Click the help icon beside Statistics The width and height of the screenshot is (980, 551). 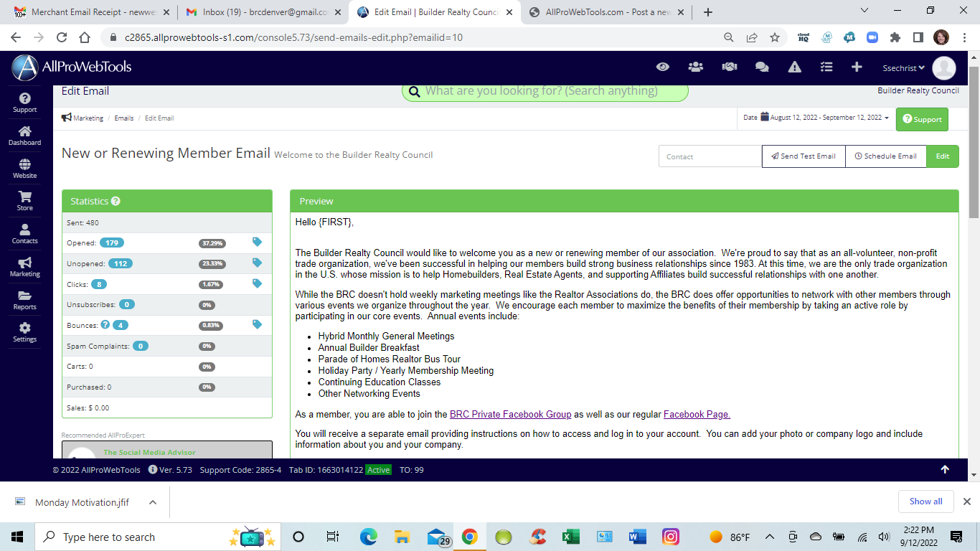pos(116,202)
